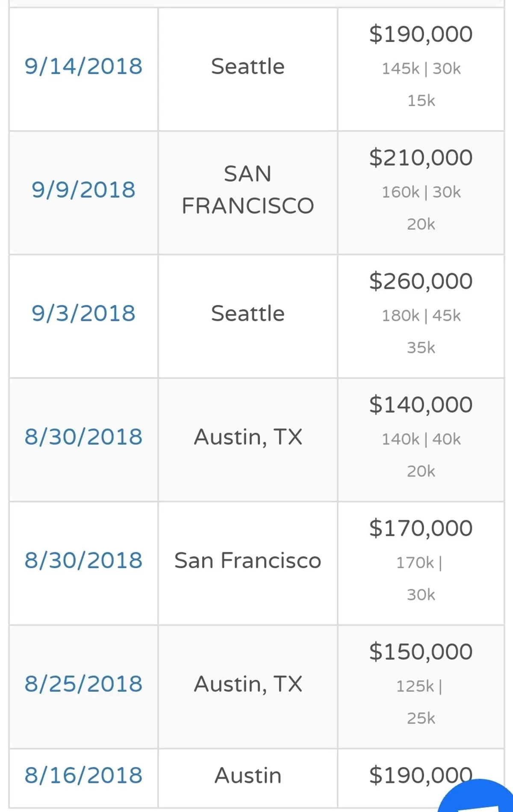Select the $150,000 compensation amount

(421, 652)
